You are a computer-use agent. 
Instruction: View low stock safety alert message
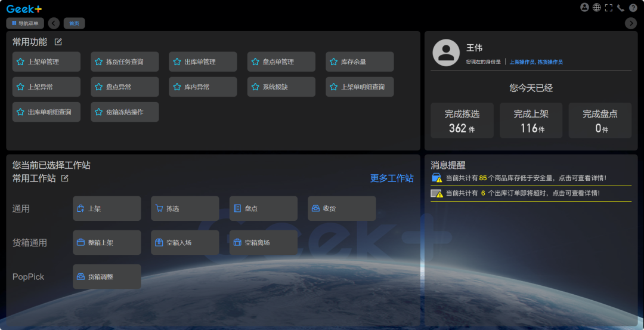527,178
